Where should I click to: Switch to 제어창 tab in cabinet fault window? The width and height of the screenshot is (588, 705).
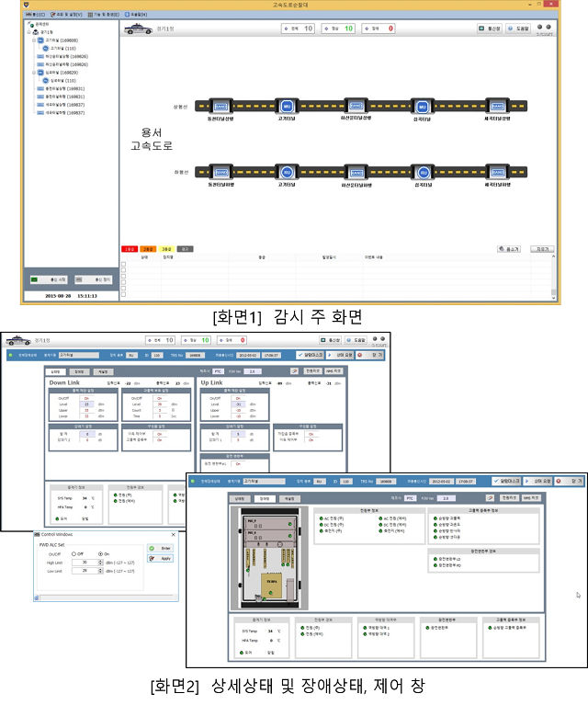click(289, 498)
